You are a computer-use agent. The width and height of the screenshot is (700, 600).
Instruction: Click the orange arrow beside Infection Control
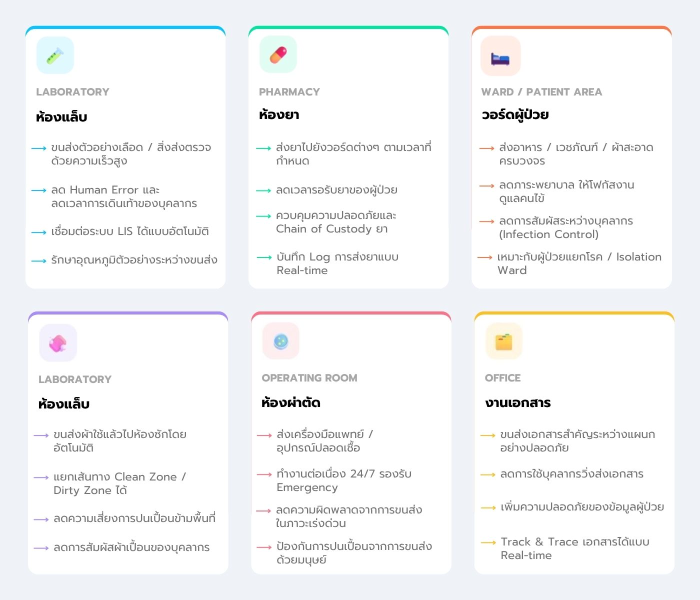(x=486, y=221)
